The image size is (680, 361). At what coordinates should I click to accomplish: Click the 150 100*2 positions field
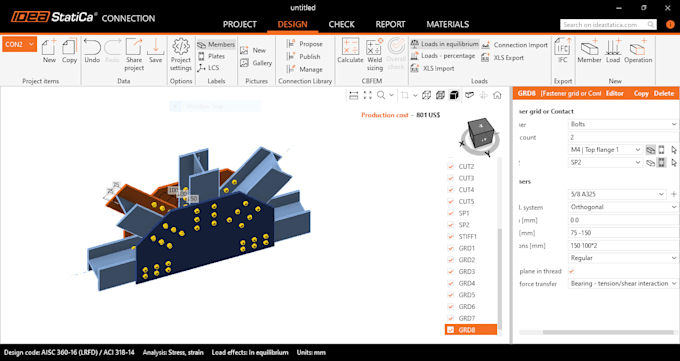pyautogui.click(x=623, y=246)
